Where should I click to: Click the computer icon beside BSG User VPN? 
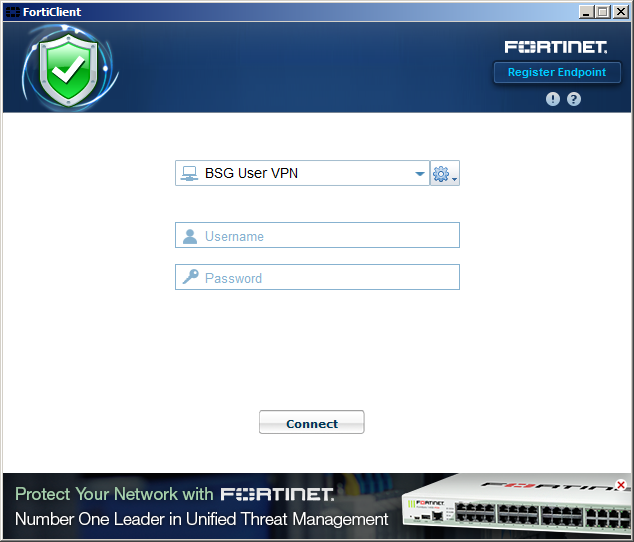pos(189,174)
